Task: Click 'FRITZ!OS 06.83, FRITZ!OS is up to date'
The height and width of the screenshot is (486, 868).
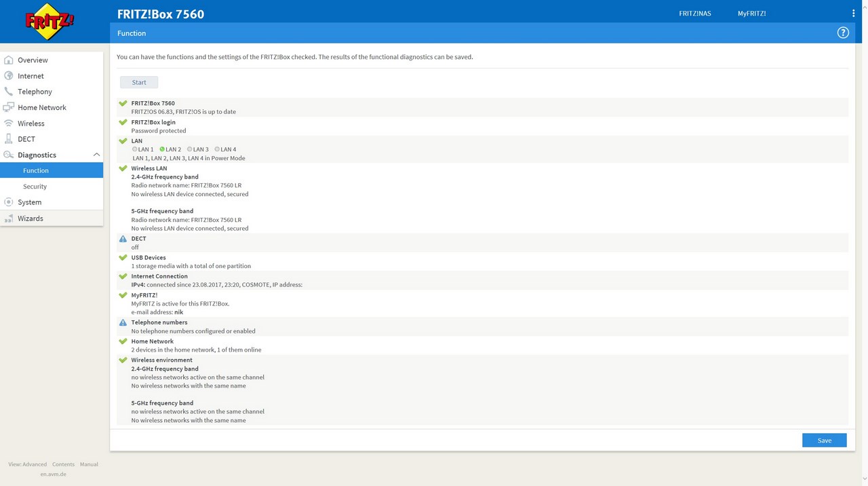Action: pyautogui.click(x=184, y=112)
